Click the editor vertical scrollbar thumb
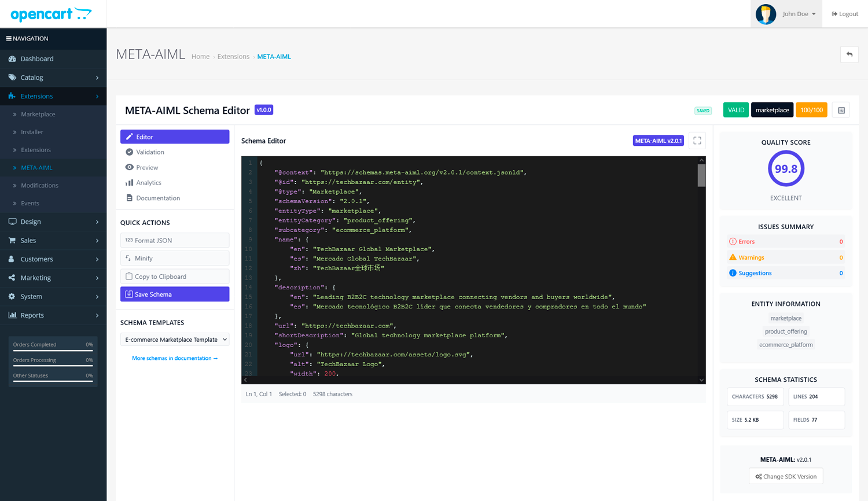This screenshot has height=501, width=868. pyautogui.click(x=701, y=175)
